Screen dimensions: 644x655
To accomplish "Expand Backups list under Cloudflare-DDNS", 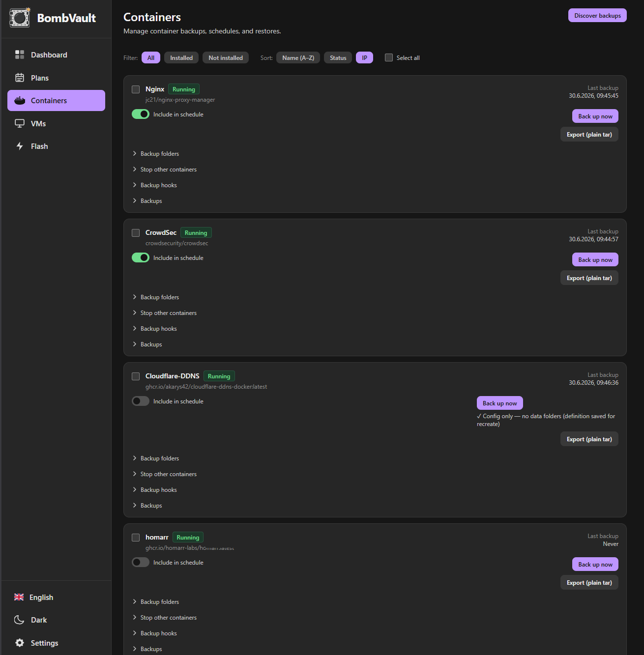I will (x=147, y=506).
